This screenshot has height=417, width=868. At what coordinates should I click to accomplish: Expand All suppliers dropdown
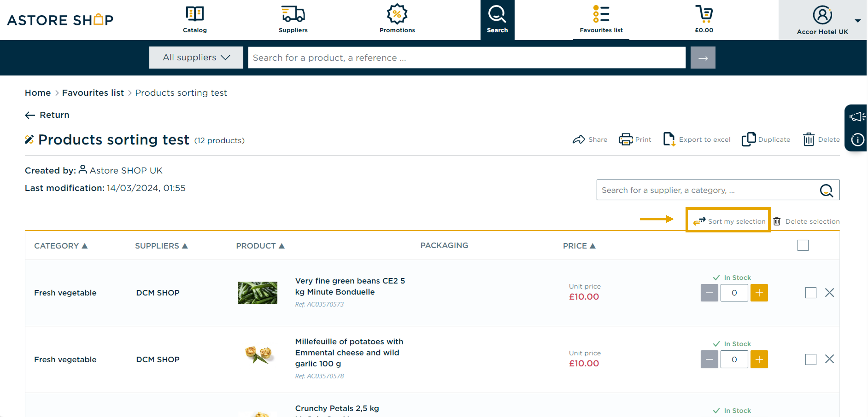[196, 58]
